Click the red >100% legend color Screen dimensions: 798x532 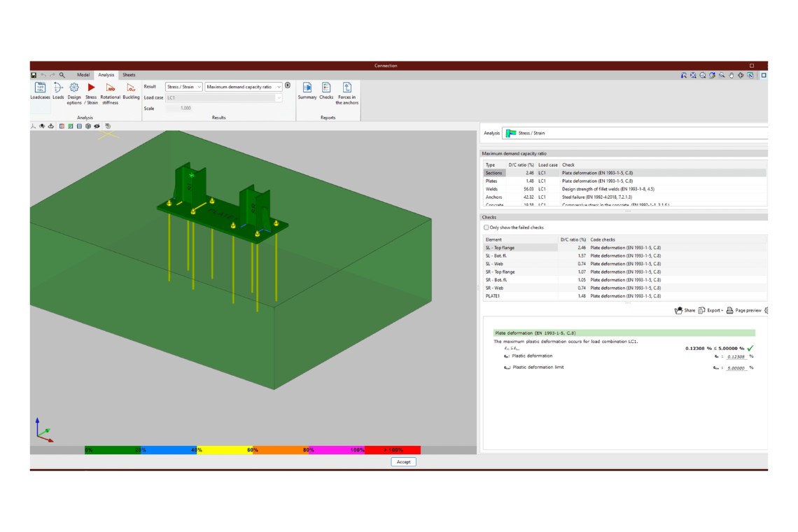[x=393, y=450]
